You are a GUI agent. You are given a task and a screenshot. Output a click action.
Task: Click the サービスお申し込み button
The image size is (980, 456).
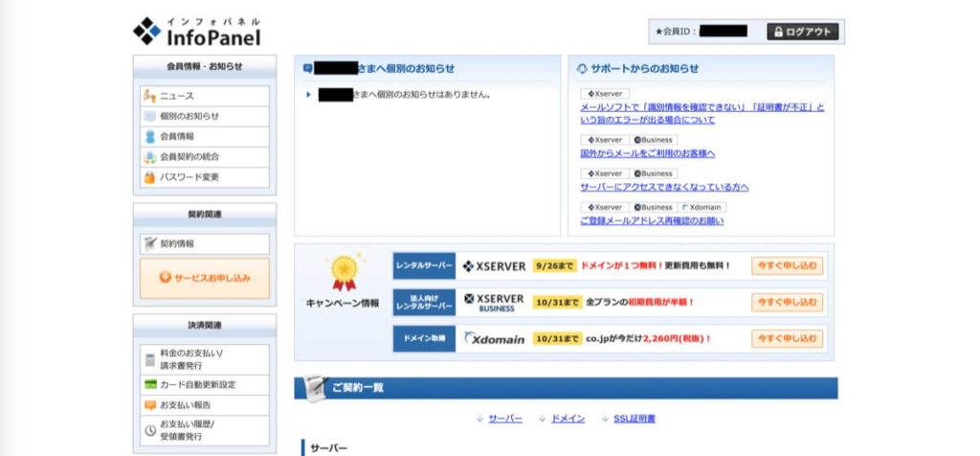[205, 278]
